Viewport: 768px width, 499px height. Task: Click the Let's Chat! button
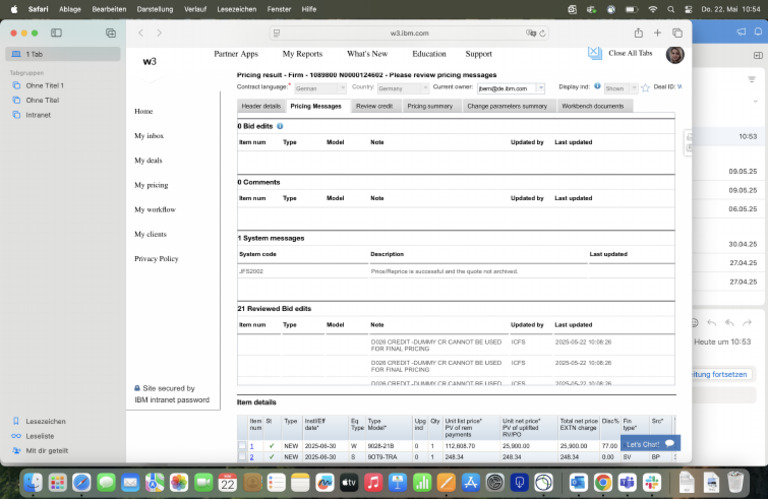click(650, 444)
